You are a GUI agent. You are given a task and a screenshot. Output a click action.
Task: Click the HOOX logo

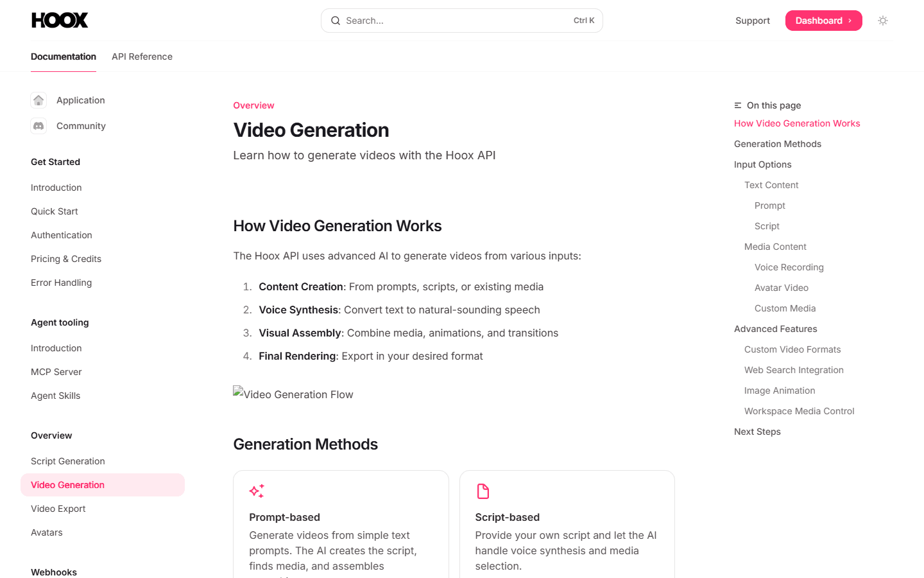point(60,21)
